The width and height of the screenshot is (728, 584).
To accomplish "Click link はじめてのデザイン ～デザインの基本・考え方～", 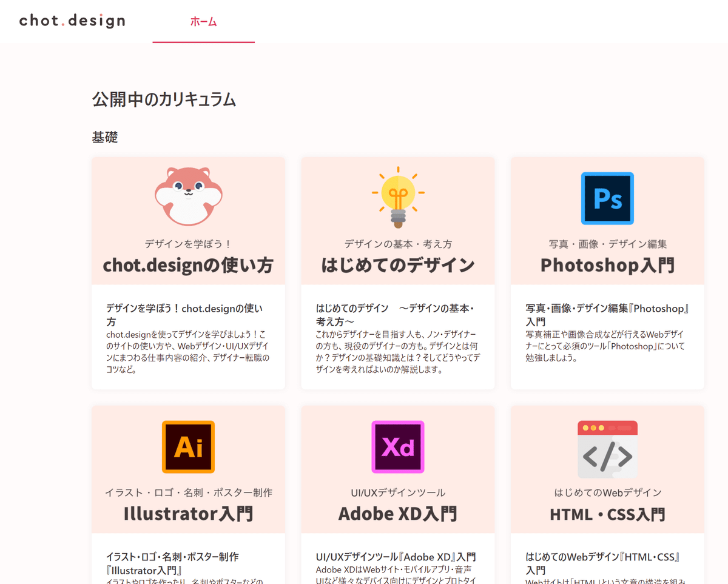I will pos(395,315).
